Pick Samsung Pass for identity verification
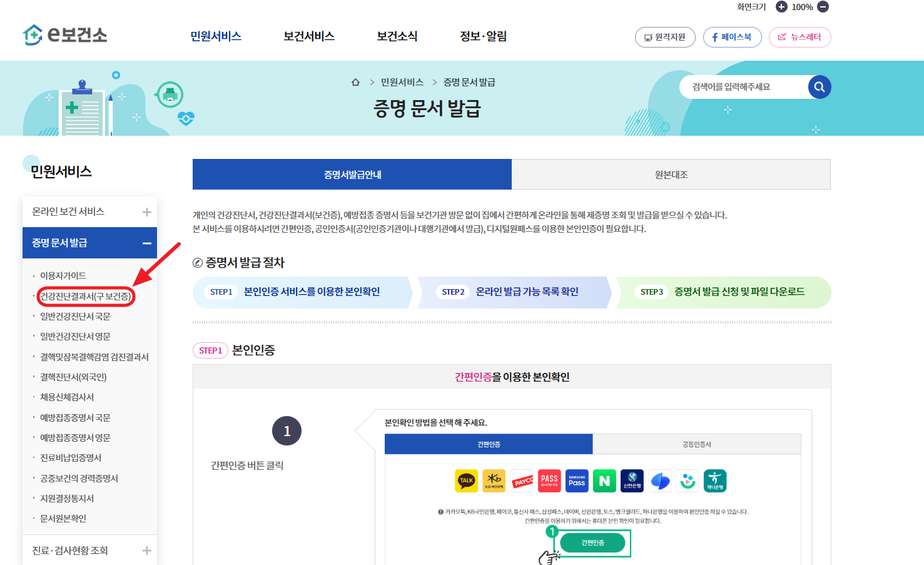This screenshot has width=924, height=565. [x=577, y=481]
